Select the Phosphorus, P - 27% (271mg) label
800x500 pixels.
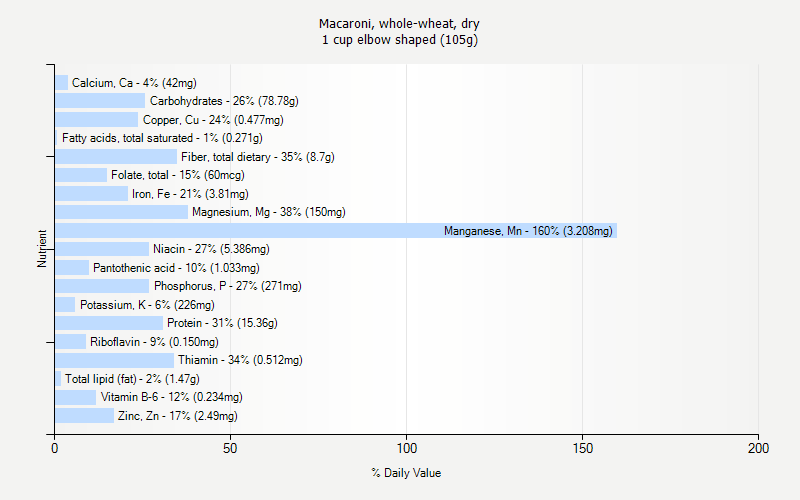228,286
